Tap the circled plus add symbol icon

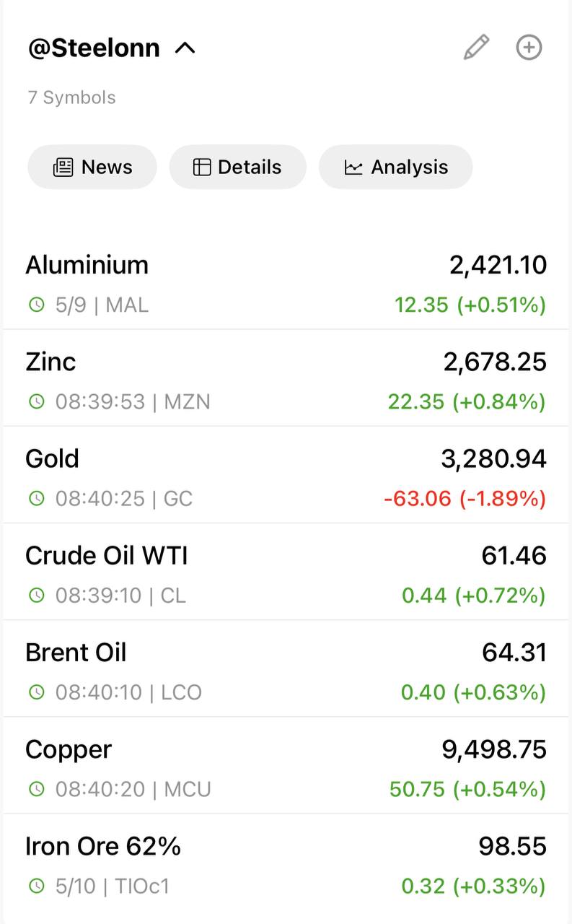529,48
